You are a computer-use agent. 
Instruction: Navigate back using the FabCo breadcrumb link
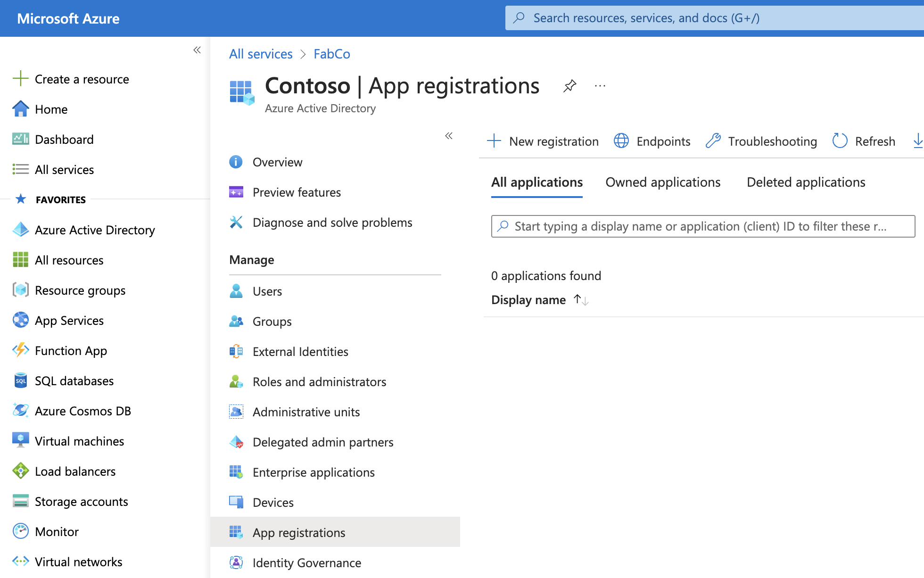(331, 54)
